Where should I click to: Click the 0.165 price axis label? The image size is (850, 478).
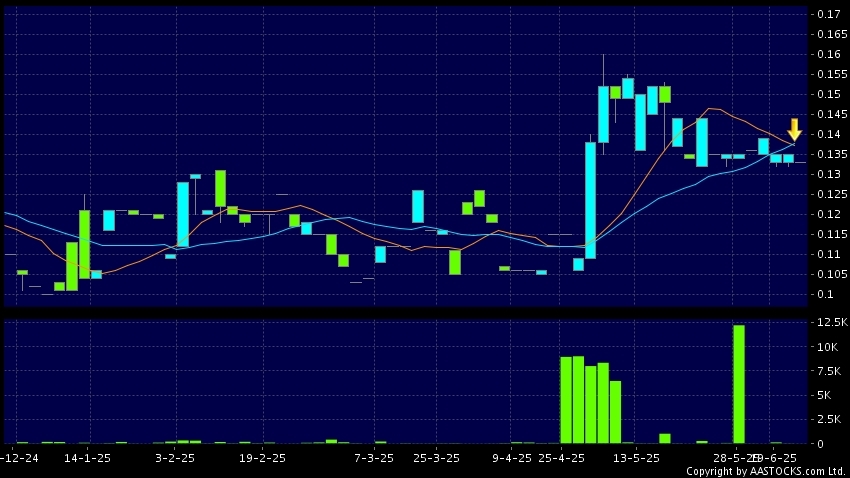tap(832, 34)
